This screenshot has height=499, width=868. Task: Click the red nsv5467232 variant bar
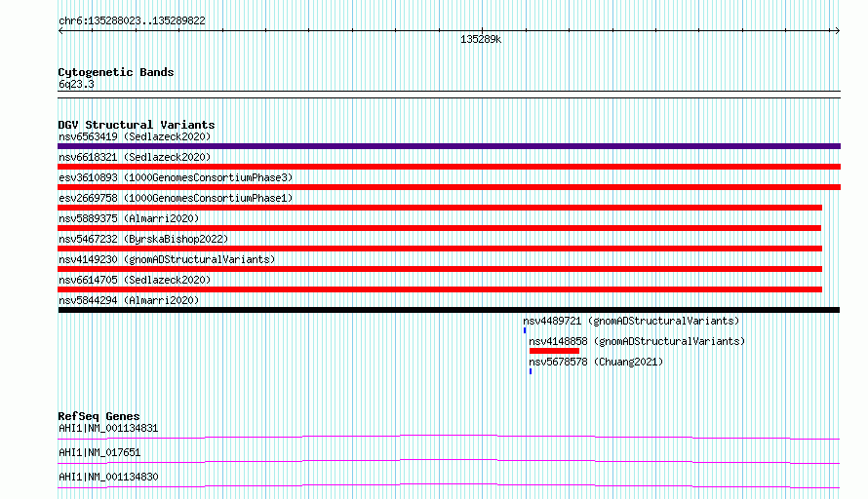pos(440,249)
